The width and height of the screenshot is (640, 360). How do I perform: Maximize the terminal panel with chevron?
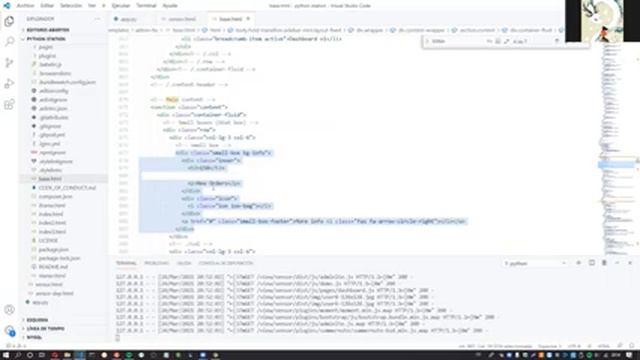pyautogui.click(x=617, y=263)
